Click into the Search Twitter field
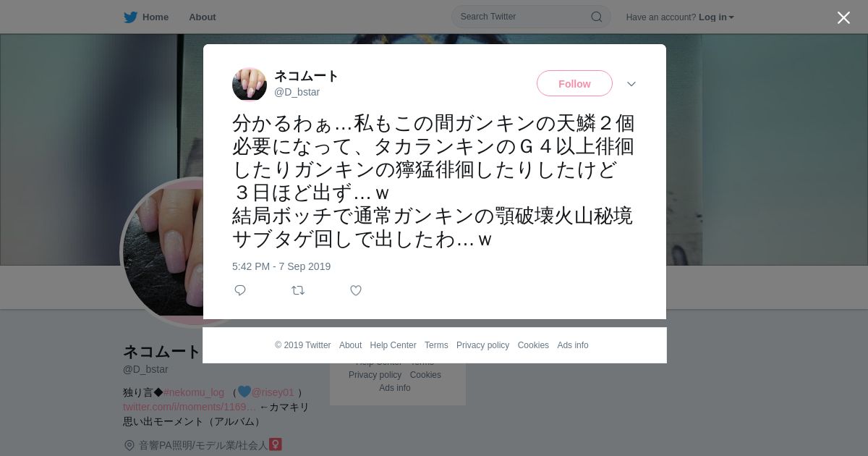 [531, 17]
